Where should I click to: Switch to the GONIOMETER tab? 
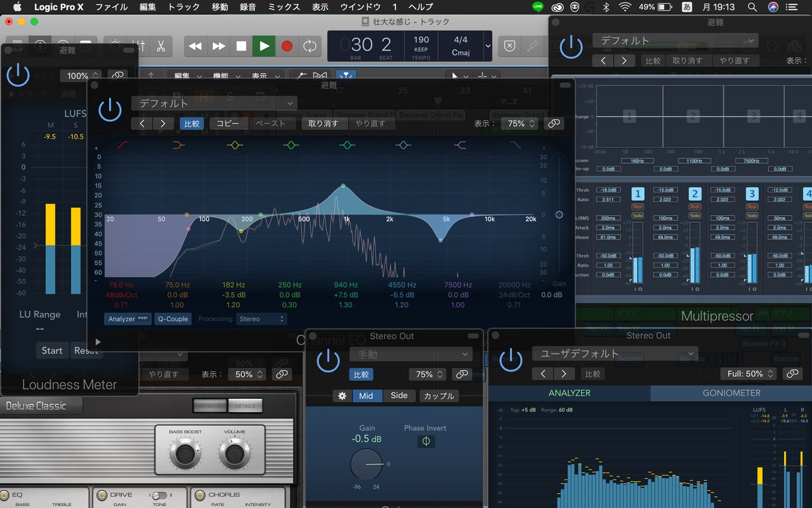point(731,393)
